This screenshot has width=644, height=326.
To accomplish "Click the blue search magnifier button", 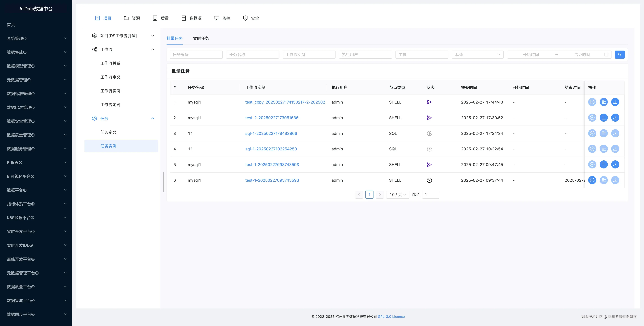I will (620, 54).
